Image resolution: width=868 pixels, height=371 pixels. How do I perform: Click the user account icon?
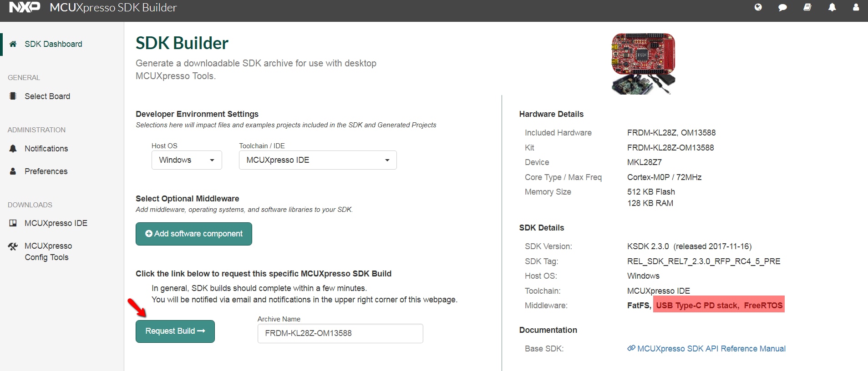(856, 7)
